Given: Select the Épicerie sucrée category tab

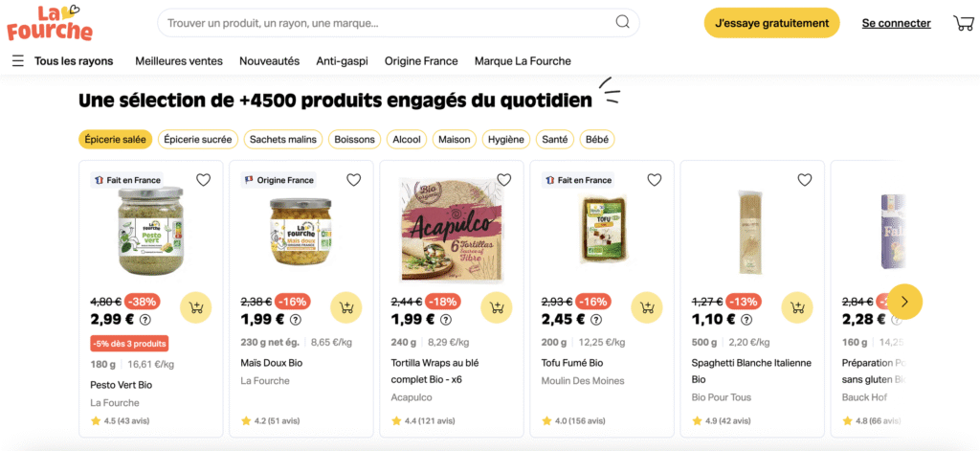Looking at the screenshot, I should point(198,140).
